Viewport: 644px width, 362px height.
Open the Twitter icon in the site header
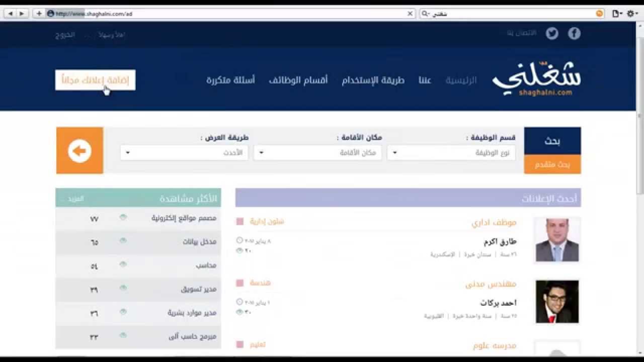tap(552, 33)
